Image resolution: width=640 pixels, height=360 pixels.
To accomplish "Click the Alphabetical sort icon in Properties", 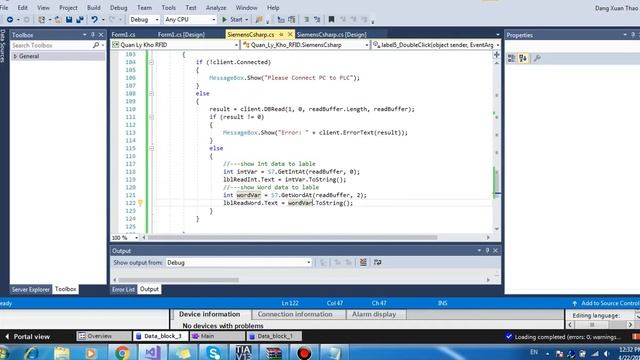I will pyautogui.click(x=523, y=58).
